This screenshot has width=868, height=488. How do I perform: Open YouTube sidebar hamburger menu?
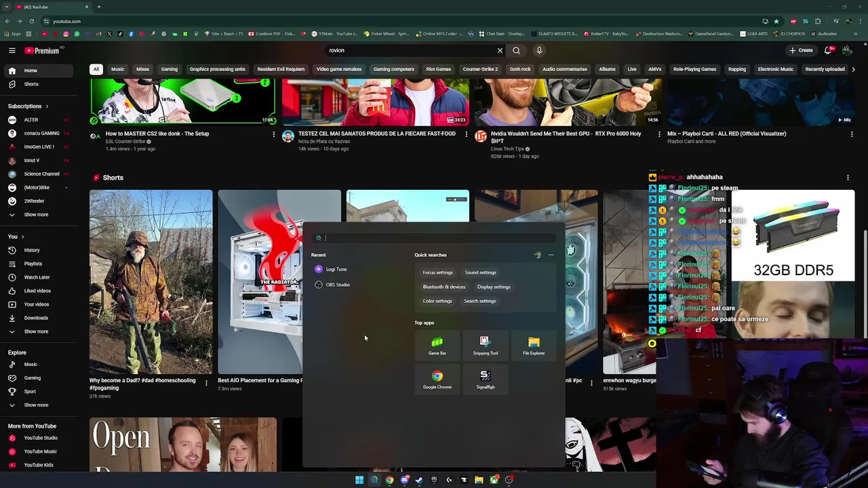[12, 50]
